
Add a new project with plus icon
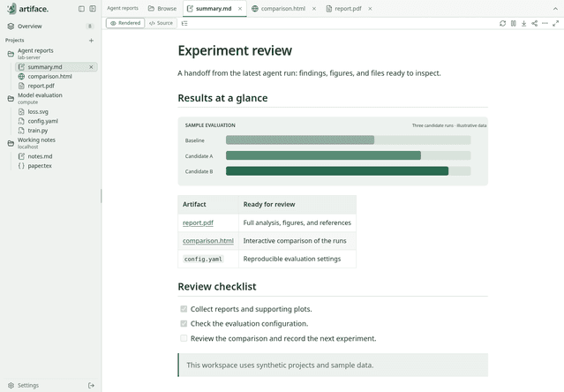[x=92, y=41]
